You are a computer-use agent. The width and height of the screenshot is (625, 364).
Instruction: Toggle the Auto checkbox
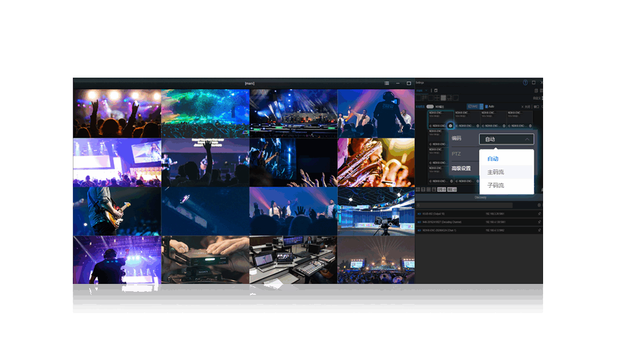tap(487, 107)
